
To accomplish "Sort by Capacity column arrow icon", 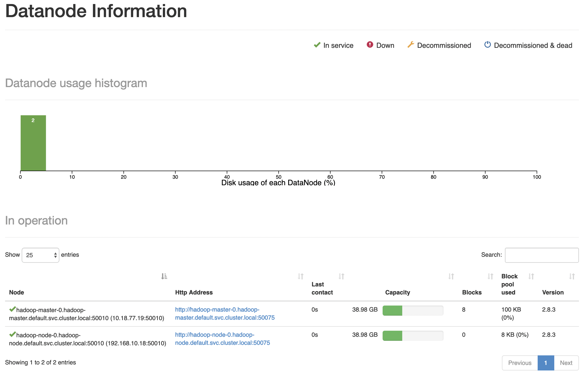I will pyautogui.click(x=451, y=276).
